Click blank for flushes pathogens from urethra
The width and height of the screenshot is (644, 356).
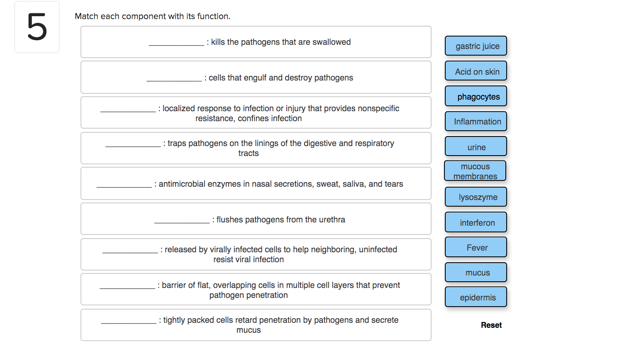coord(182,220)
